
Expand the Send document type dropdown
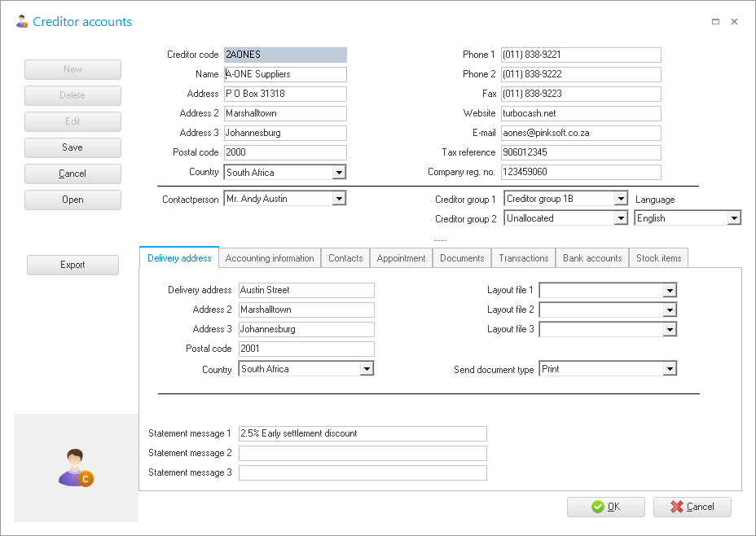point(670,369)
